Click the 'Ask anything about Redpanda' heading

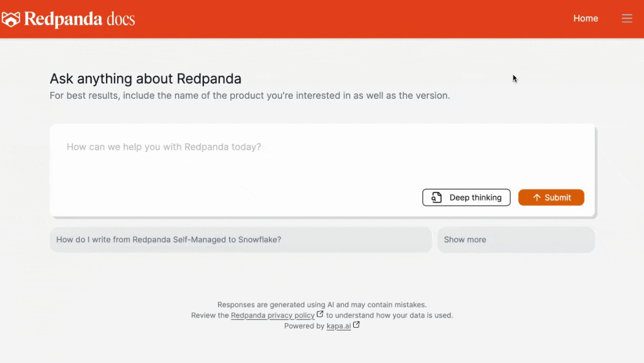point(145,79)
